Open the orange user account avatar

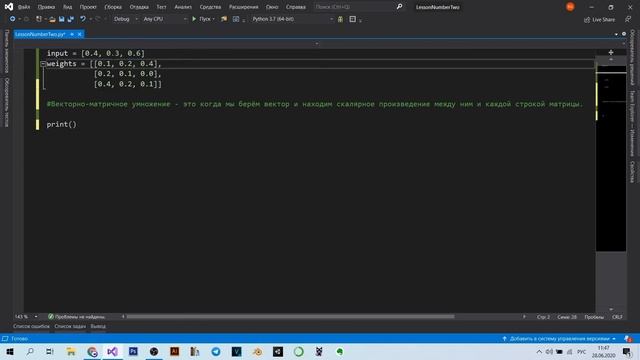tap(570, 7)
